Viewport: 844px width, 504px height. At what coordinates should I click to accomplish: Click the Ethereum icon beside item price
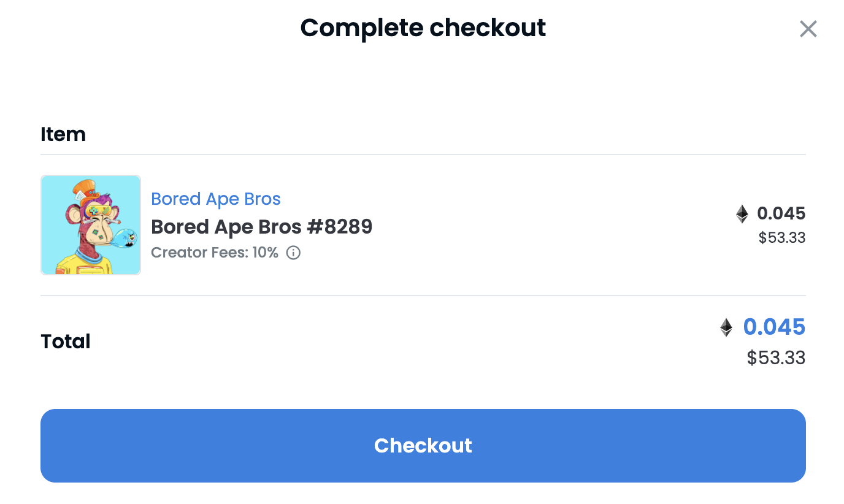tap(742, 213)
